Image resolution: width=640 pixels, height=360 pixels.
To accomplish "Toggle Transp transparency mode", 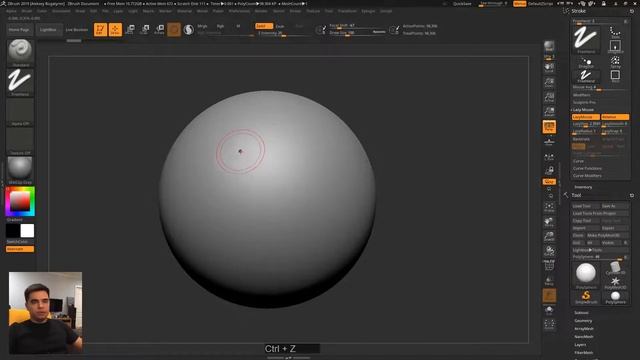I will pos(549,281).
